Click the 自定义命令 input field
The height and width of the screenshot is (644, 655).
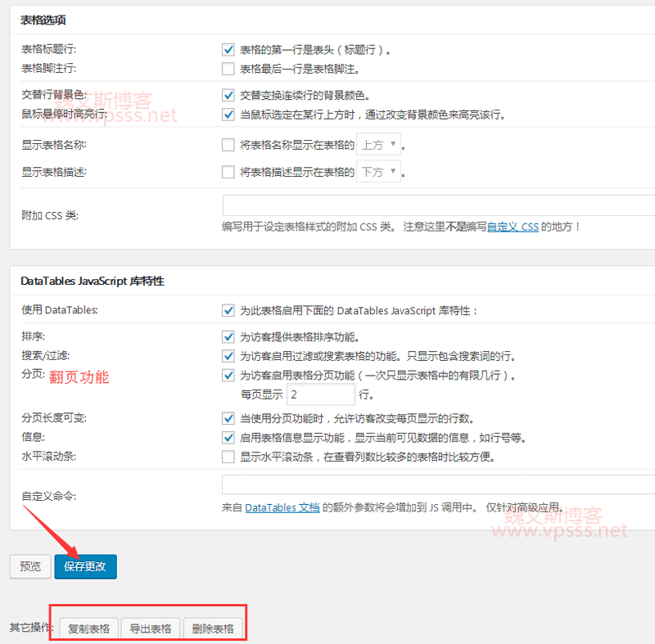(439, 484)
